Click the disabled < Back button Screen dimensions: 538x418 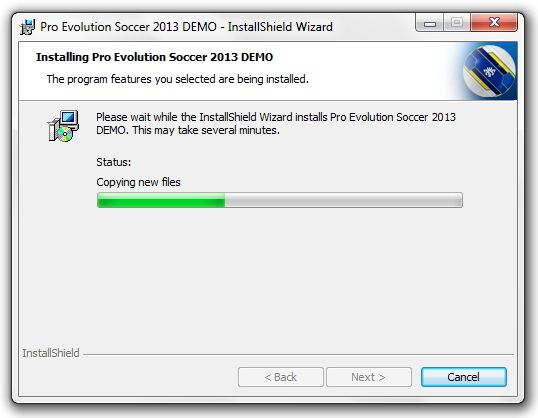[x=281, y=377]
